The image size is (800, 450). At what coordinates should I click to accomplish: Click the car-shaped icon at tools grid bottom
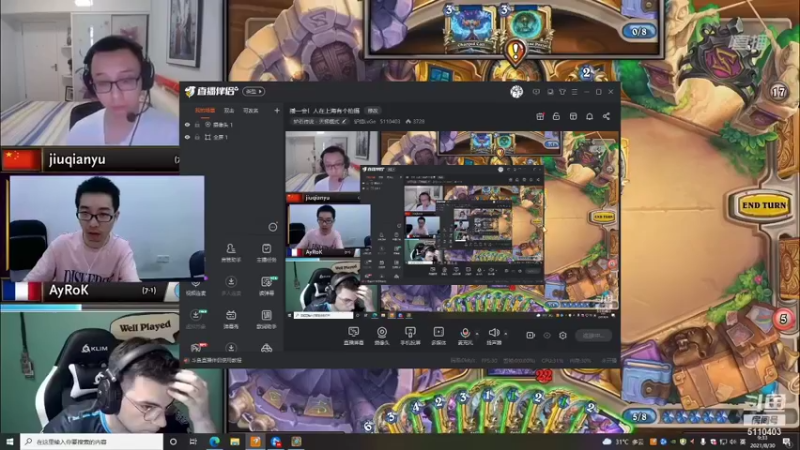point(266,348)
